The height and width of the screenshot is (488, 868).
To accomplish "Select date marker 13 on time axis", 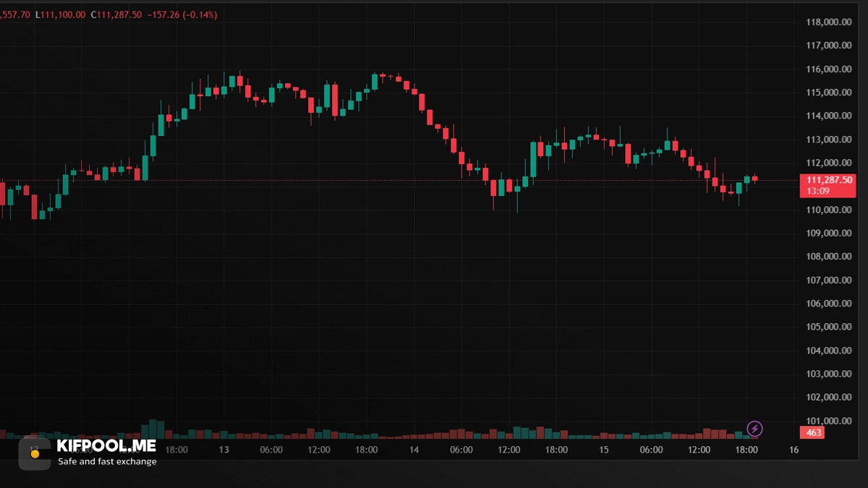I will (224, 450).
